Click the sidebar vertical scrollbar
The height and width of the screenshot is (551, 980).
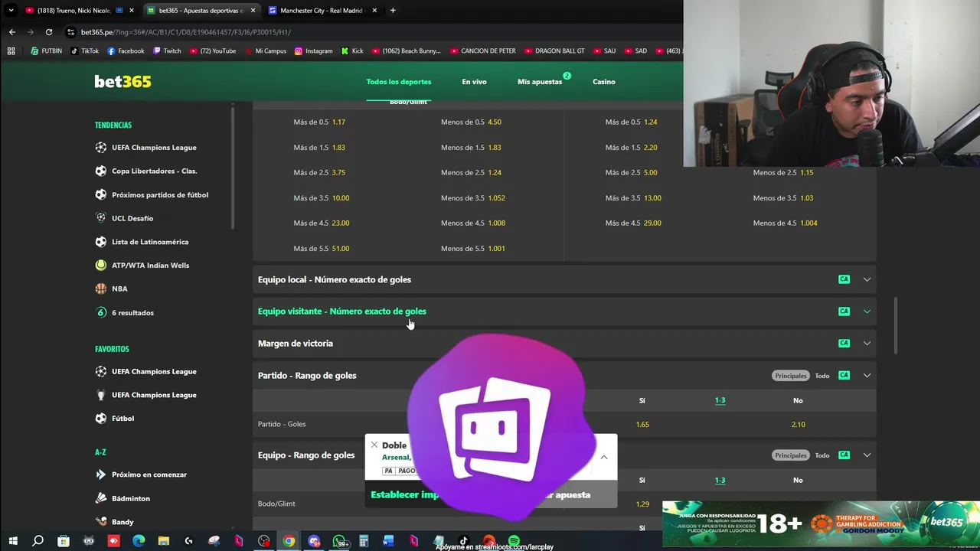[233, 166]
